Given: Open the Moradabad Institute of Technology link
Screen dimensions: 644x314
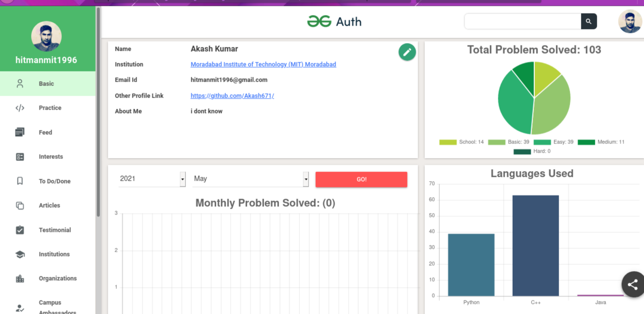Looking at the screenshot, I should (263, 64).
